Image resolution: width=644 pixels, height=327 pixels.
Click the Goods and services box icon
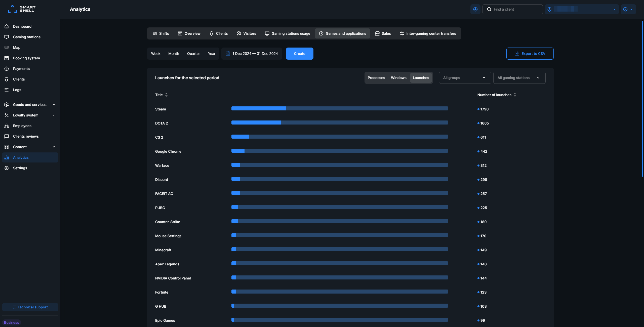click(7, 105)
